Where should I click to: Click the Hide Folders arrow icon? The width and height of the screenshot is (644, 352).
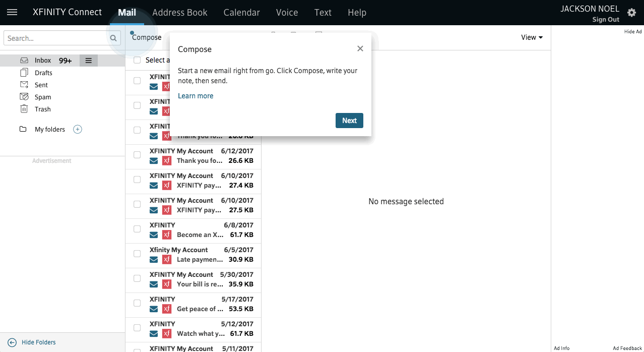click(12, 342)
